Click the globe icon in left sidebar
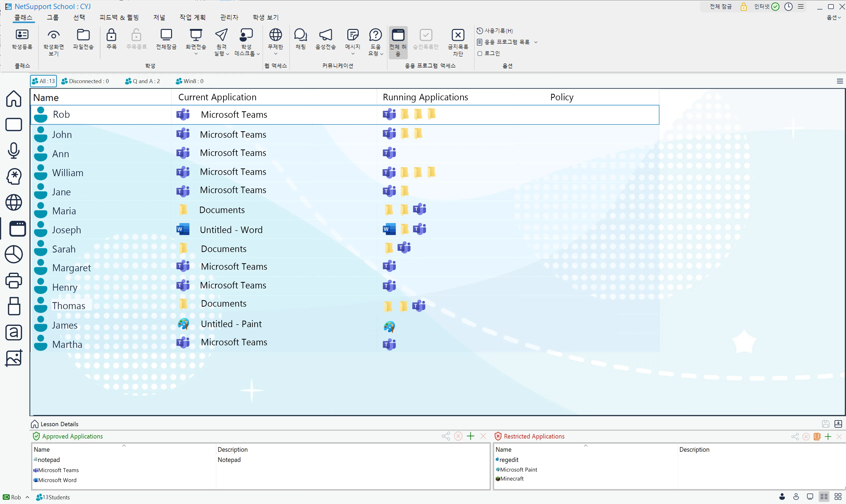 click(13, 202)
